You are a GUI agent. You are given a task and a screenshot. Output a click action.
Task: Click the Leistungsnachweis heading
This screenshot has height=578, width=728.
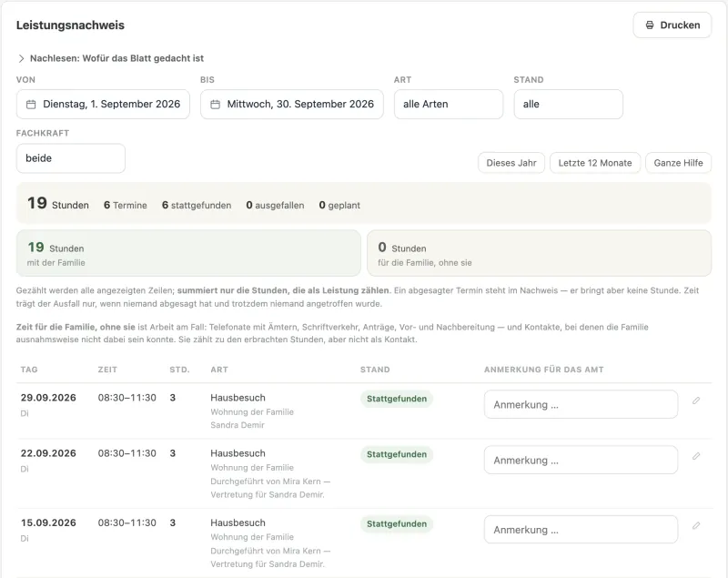coord(70,25)
